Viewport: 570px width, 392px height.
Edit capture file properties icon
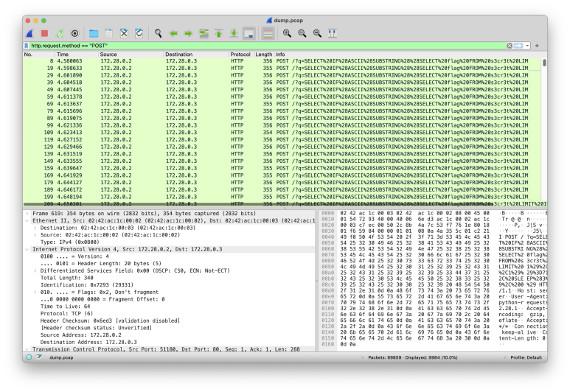pos(39,357)
